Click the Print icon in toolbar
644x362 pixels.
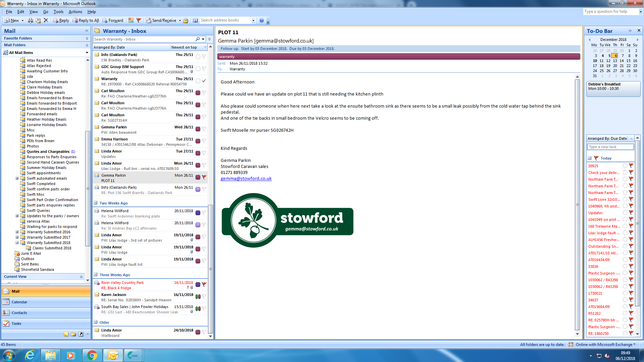coord(31,20)
